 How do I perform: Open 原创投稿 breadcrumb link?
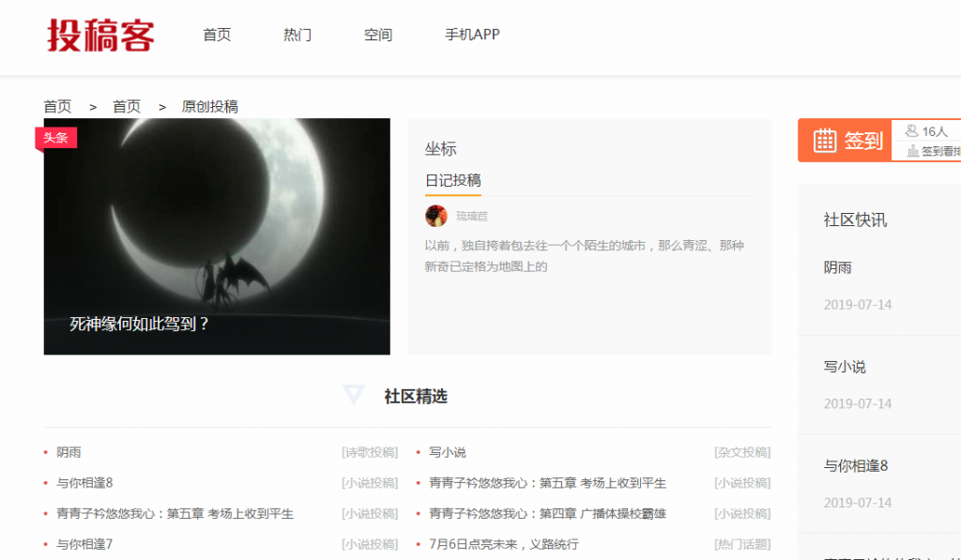coord(209,107)
